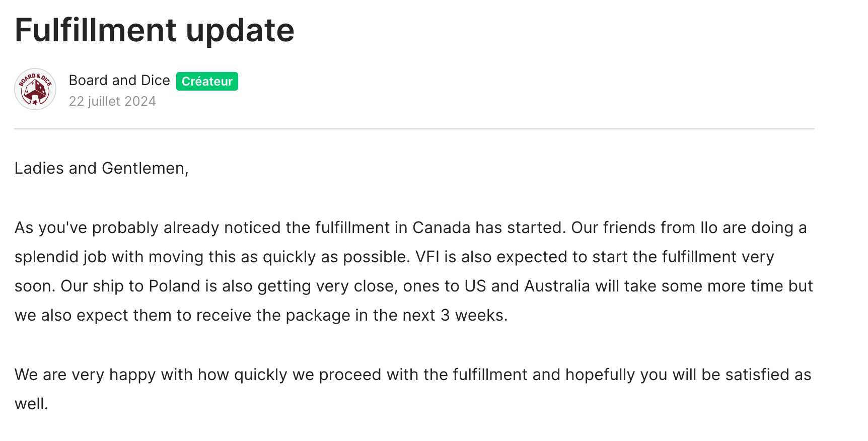Image resolution: width=868 pixels, height=441 pixels.
Task: Click the word US before Australia
Action: click(475, 286)
